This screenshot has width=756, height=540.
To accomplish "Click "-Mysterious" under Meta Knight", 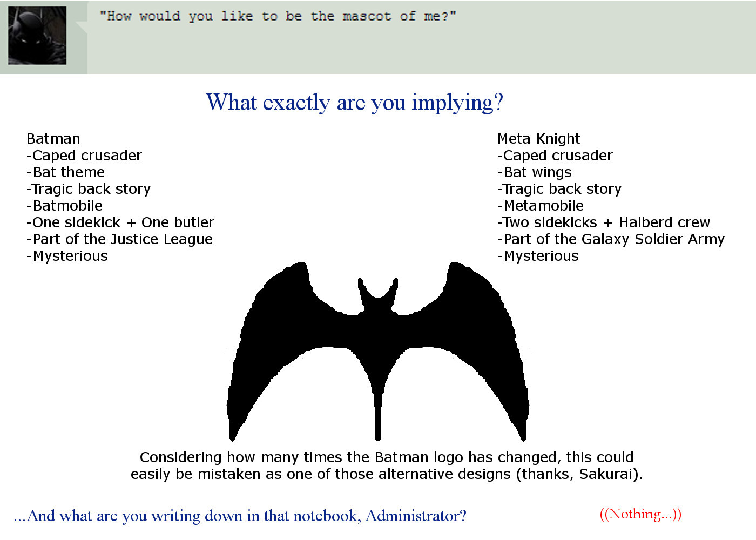I will click(538, 256).
